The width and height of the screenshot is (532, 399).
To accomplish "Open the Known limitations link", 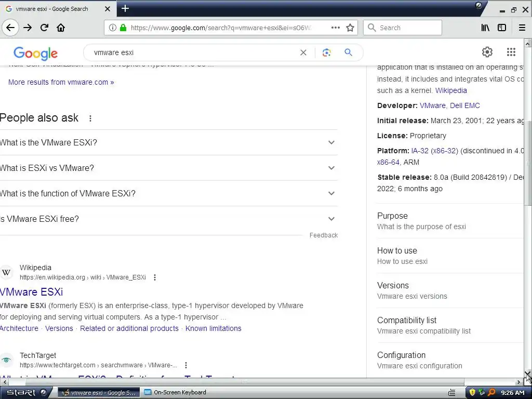I will pos(214,328).
